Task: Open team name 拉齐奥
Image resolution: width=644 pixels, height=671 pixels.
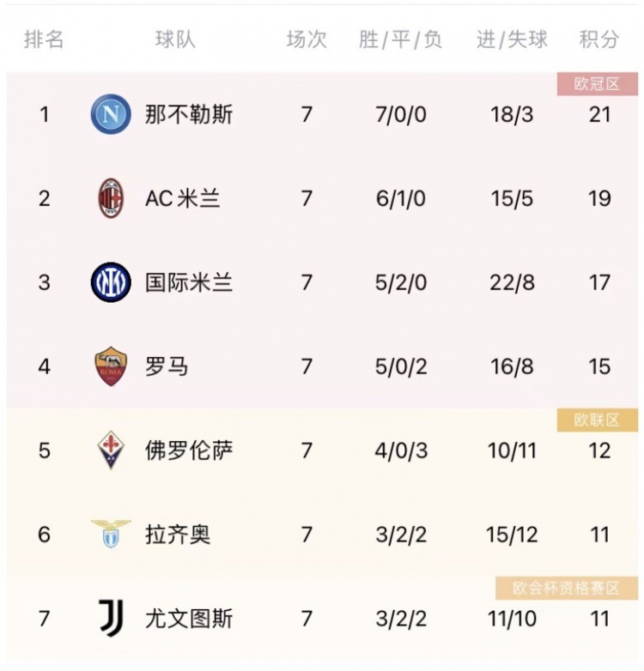Action: tap(178, 535)
